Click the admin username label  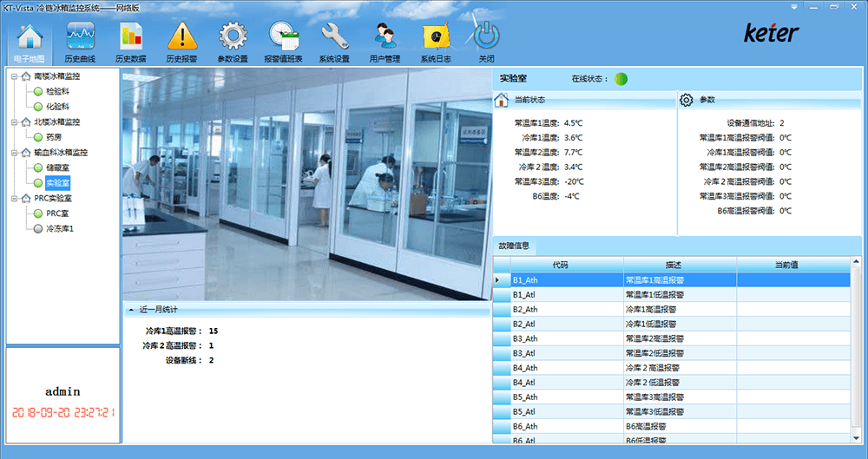62,391
